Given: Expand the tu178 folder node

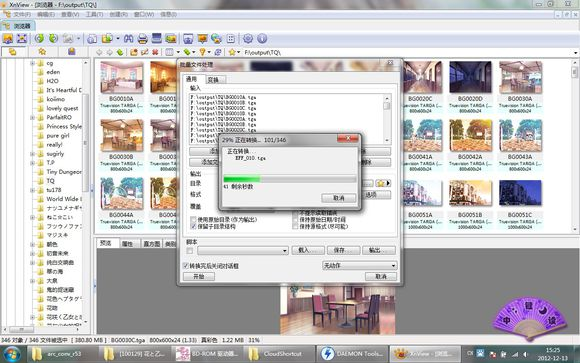Looking at the screenshot, I should tap(33, 190).
